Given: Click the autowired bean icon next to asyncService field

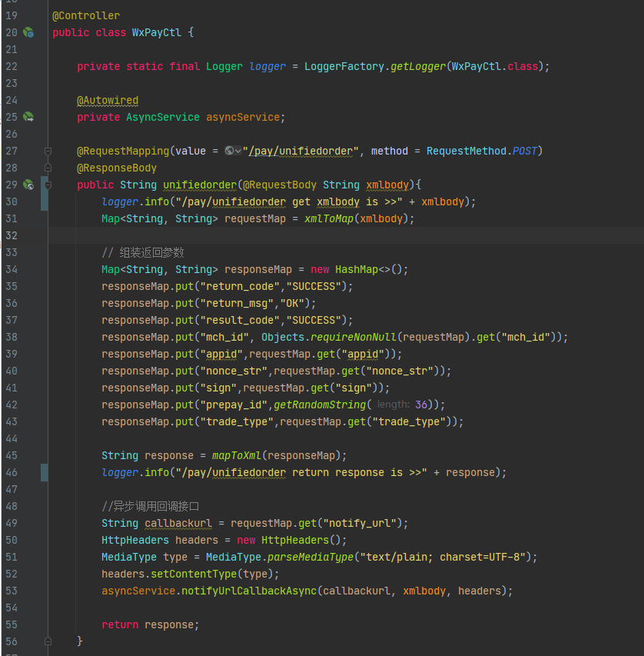Looking at the screenshot, I should 28,116.
